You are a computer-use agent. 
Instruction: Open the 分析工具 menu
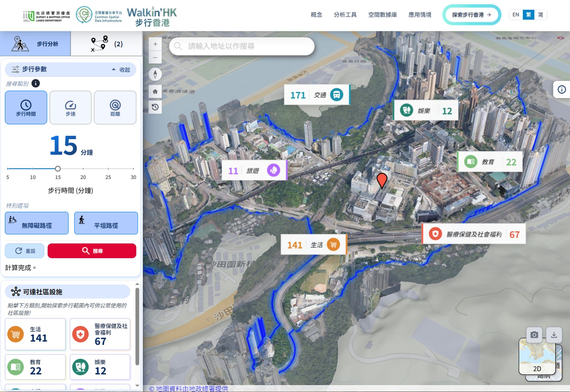(x=345, y=15)
